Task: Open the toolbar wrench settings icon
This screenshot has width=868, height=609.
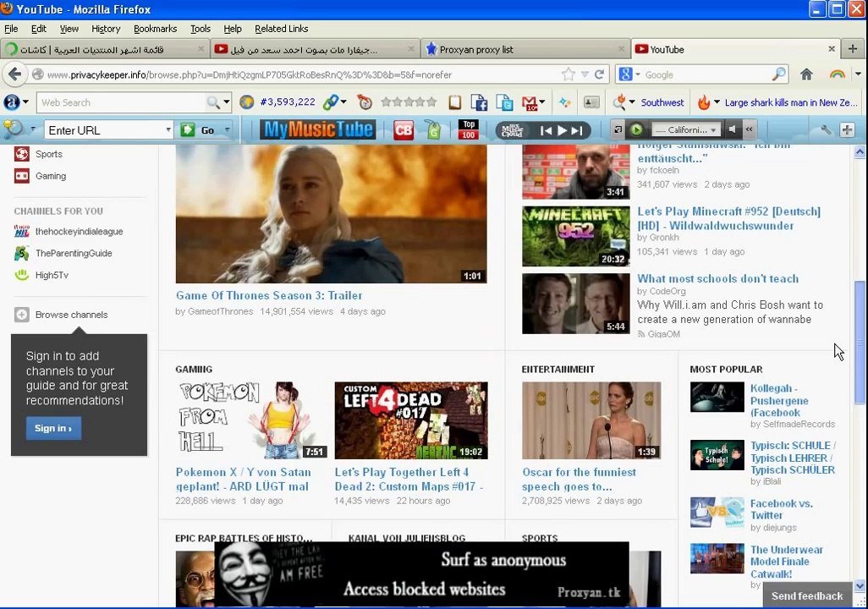Action: coord(826,129)
